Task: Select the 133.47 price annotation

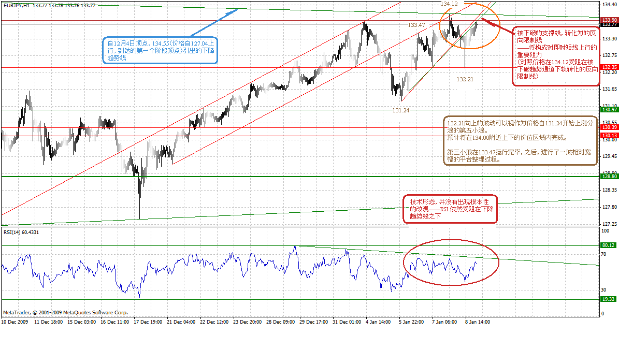Action: (x=416, y=25)
